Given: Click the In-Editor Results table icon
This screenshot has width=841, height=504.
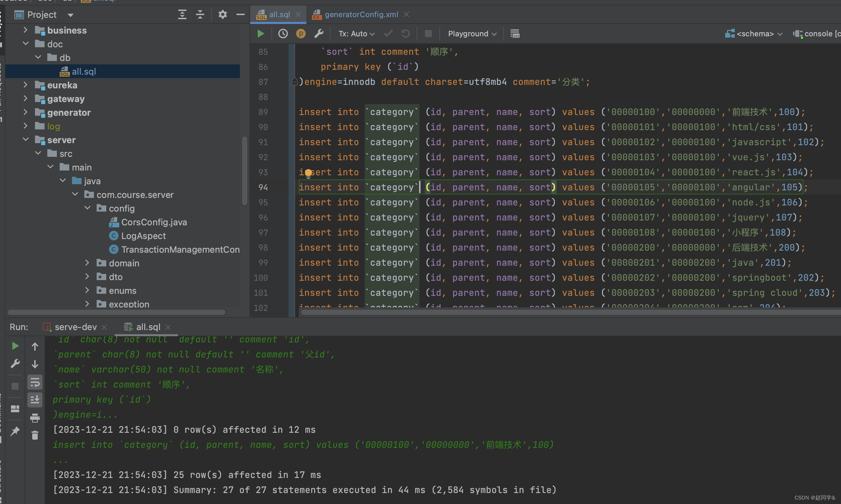Looking at the screenshot, I should click(x=515, y=34).
